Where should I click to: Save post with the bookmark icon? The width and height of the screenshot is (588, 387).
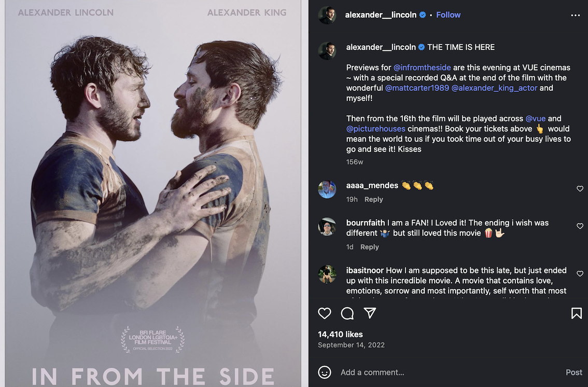point(577,313)
